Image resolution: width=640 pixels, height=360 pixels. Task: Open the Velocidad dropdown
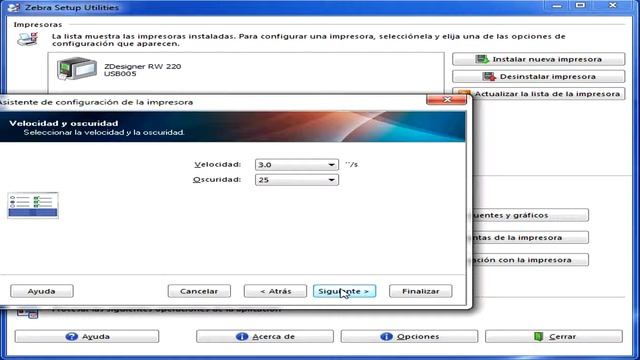(x=297, y=164)
